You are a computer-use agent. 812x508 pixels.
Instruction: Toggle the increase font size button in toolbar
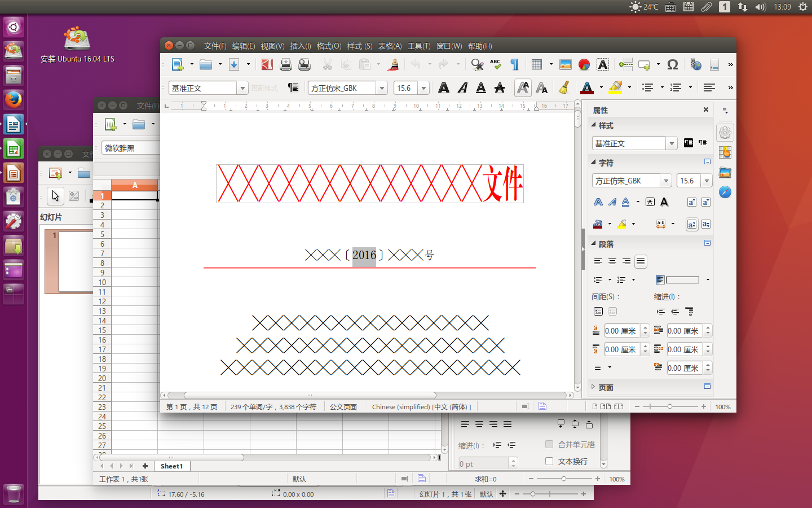tap(523, 87)
